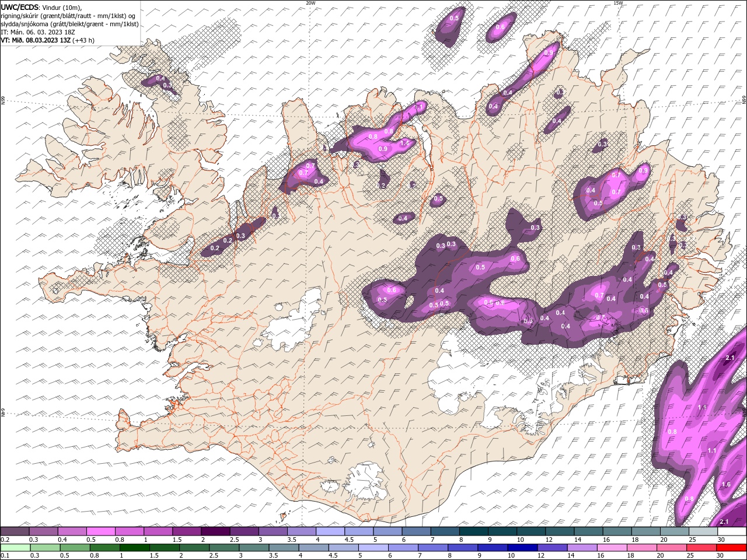747x560 pixels.
Task: Select the "Vindur (10m)," text in the header
Action: [62, 7]
